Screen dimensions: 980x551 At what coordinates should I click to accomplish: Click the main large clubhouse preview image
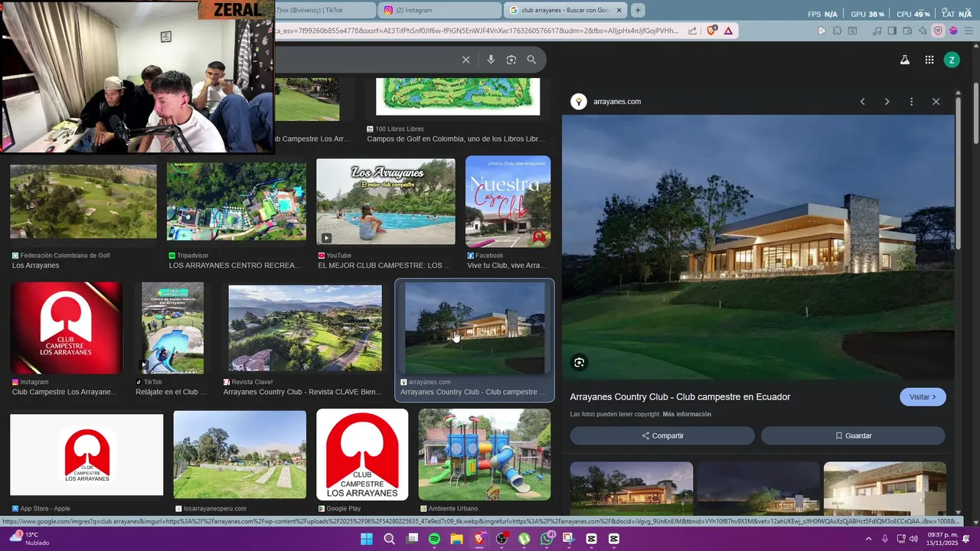point(758,246)
